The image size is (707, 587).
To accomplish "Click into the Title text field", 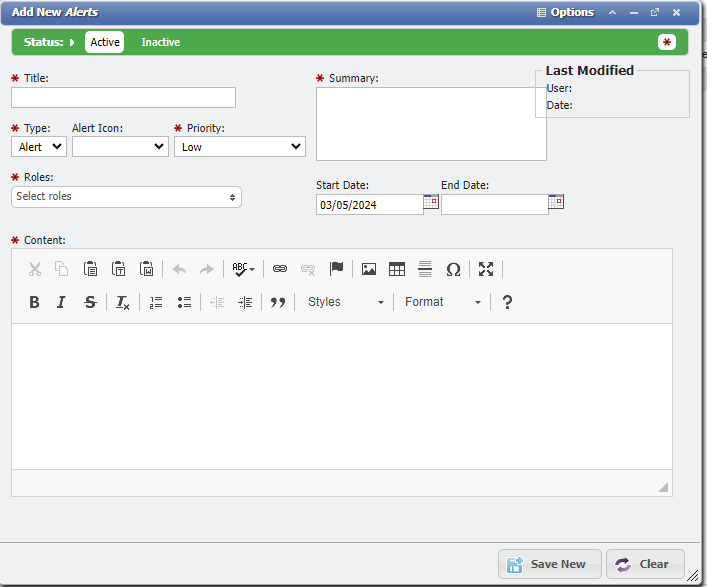I will tap(123, 97).
